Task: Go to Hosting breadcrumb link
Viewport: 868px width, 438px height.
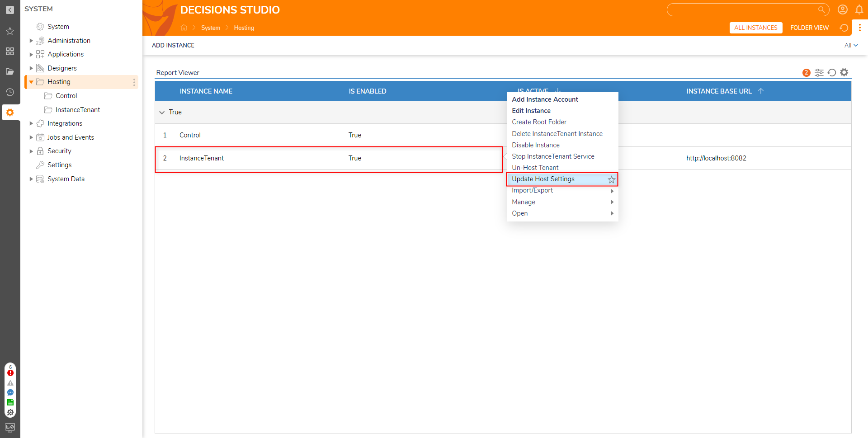Action: (x=244, y=28)
